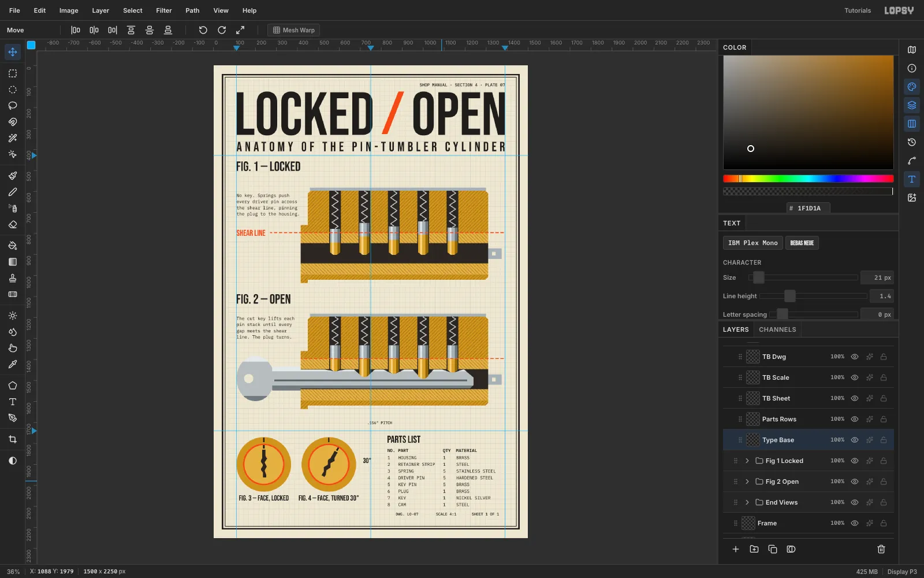Expand the Fig 1 Locked group
924x578 pixels.
tap(747, 461)
